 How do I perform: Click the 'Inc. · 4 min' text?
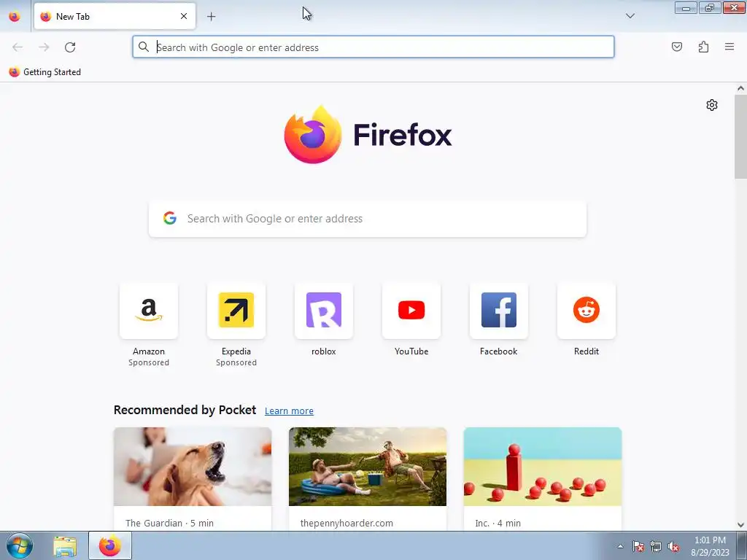498,523
